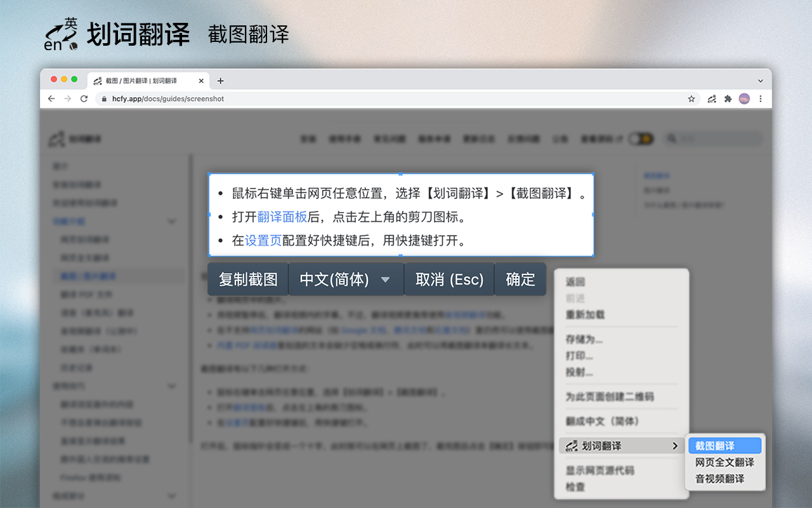Screen dimensions: 812x508
Task: Click the browser back arrow
Action: 51,98
